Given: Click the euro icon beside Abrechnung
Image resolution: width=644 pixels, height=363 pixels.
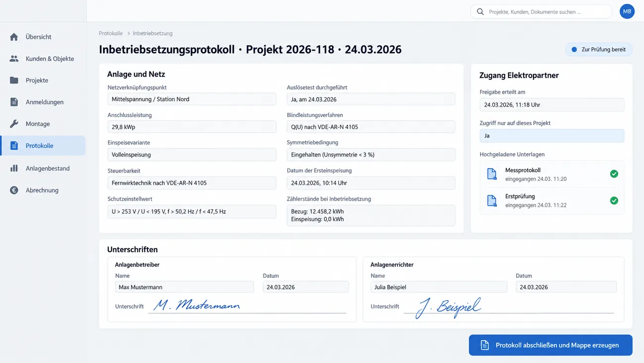Looking at the screenshot, I should (x=14, y=190).
